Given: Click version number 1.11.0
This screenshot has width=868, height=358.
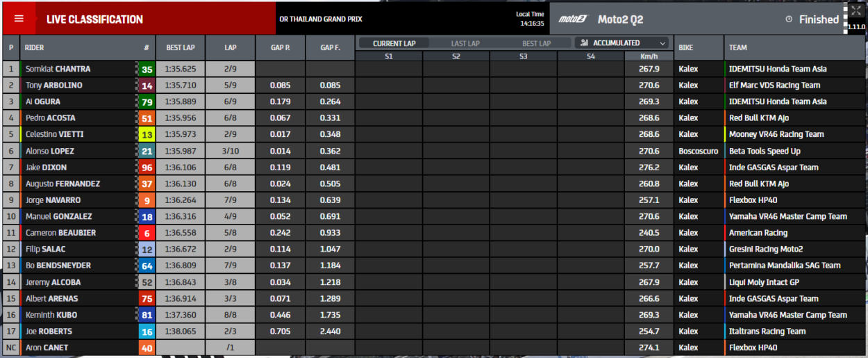Looking at the screenshot, I should (856, 26).
